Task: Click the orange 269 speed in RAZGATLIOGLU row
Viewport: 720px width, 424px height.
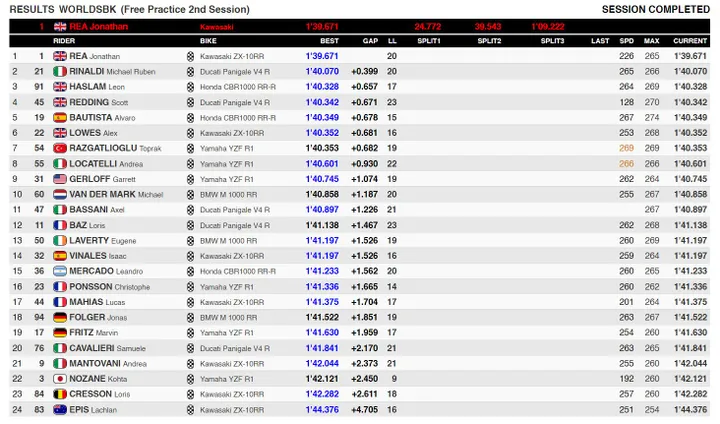Action: (626, 148)
